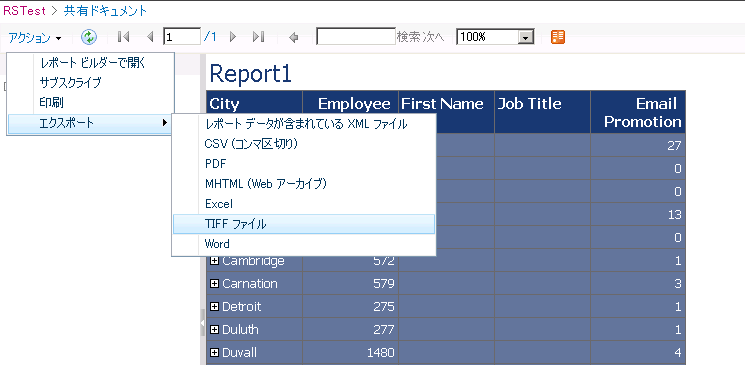
Task: Export the report to Word
Action: 304,244
